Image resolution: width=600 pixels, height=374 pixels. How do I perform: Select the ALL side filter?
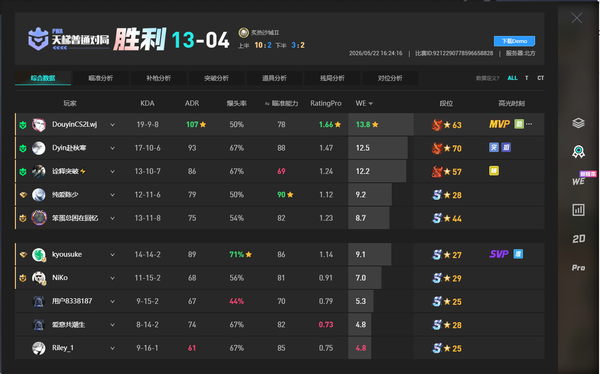click(x=512, y=78)
